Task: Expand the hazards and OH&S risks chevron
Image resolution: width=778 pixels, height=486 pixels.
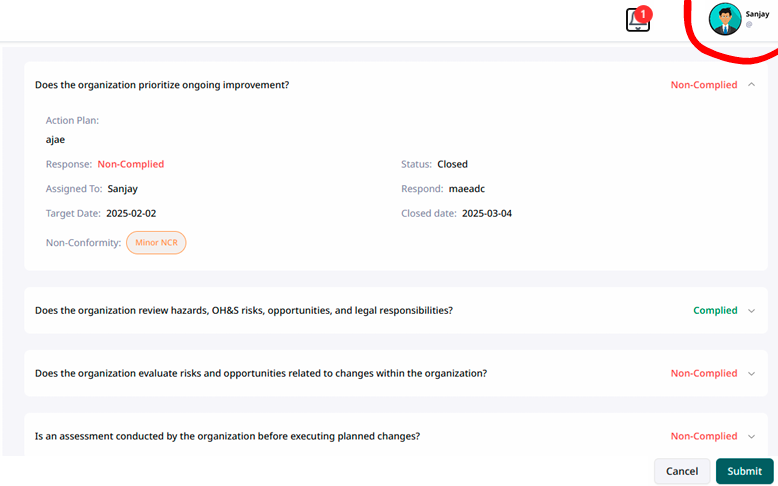Action: [x=751, y=311]
